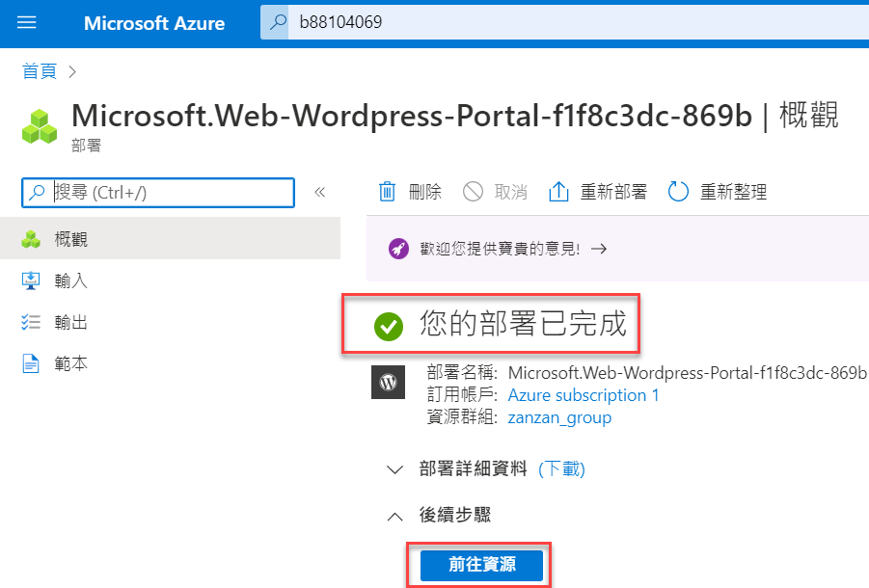Click the 取消 toolbar label
Image resolution: width=869 pixels, height=588 pixels.
(510, 192)
